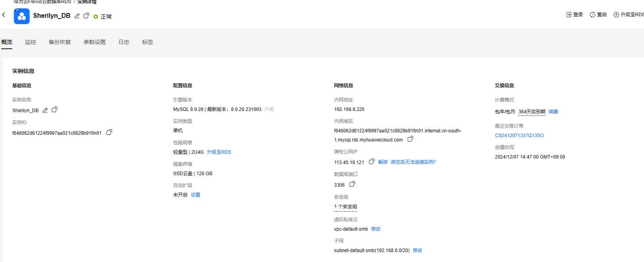Open the 绑定后无法连接实例? help link
Image resolution: width=644 pixels, height=262 pixels.
point(413,162)
